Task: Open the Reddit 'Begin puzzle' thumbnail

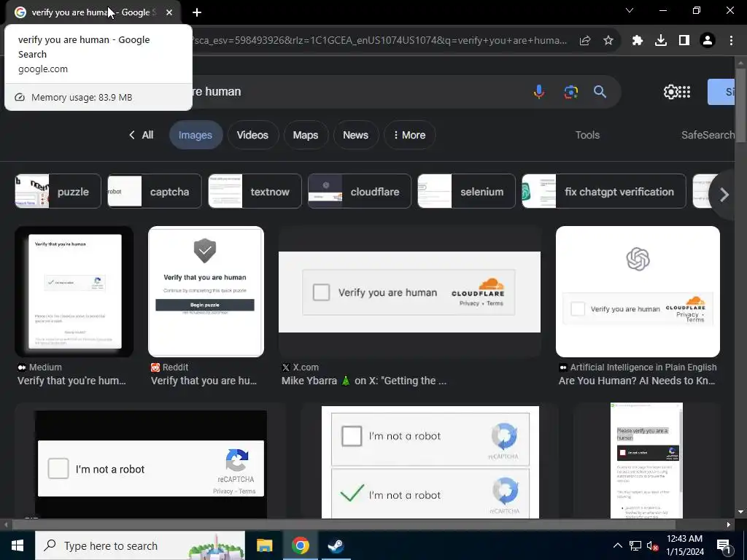Action: [x=206, y=292]
